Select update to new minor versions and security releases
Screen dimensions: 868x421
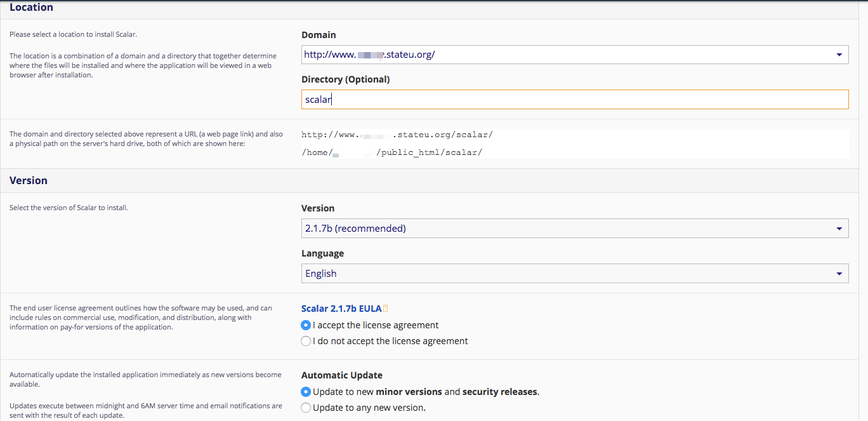[x=306, y=392]
